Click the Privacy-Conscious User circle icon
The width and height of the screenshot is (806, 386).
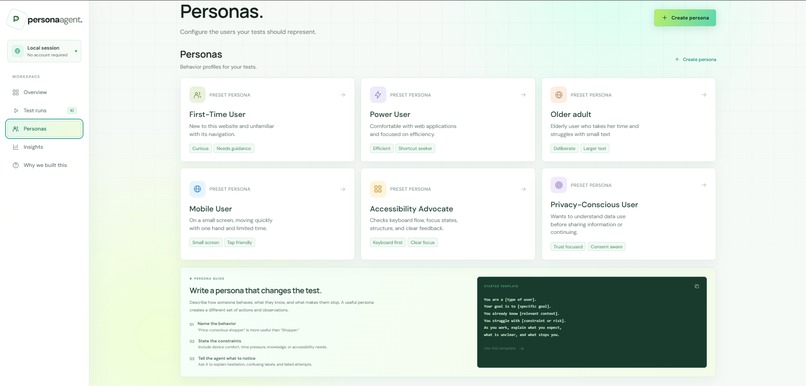coord(558,185)
